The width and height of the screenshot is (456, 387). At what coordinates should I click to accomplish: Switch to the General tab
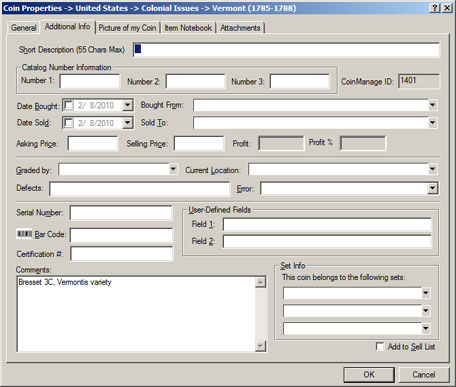(x=23, y=28)
